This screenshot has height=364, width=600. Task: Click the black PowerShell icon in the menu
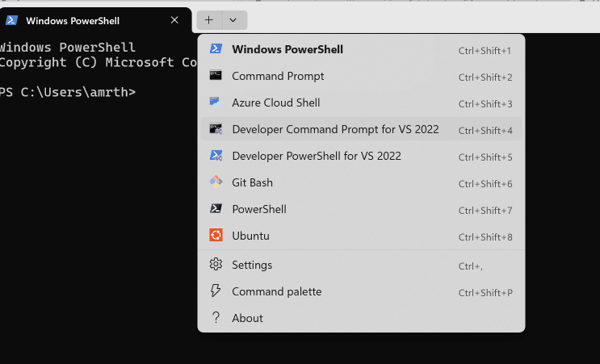[x=216, y=209]
